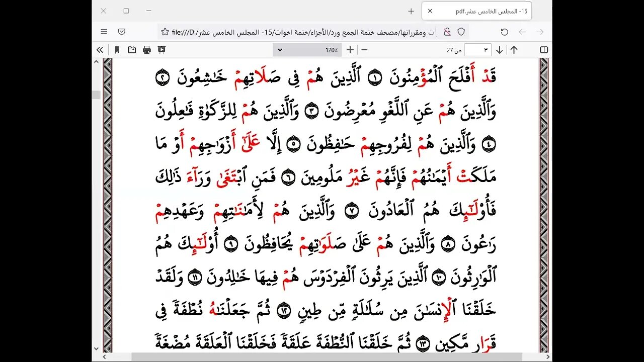Open a file with the folder icon
The height and width of the screenshot is (362, 644).
tap(132, 50)
